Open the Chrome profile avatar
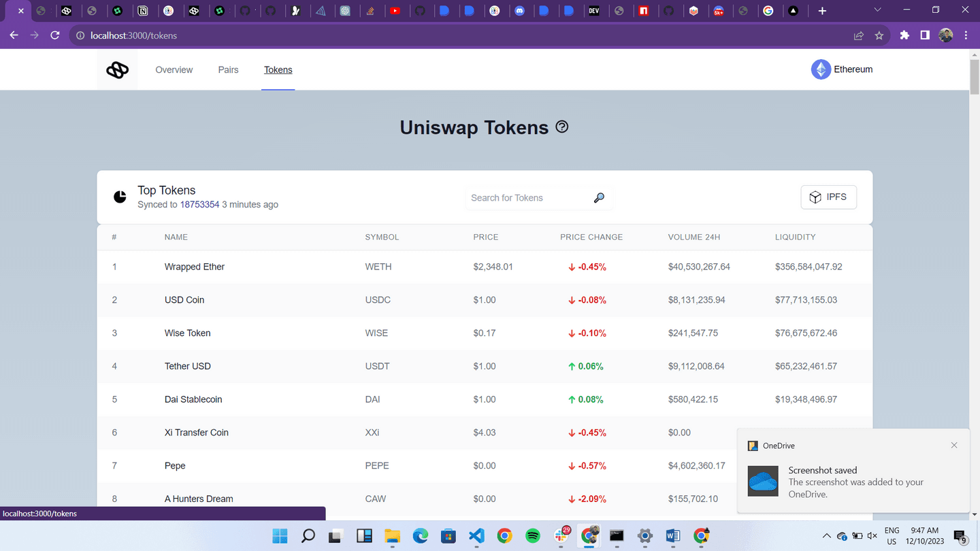 (x=945, y=35)
